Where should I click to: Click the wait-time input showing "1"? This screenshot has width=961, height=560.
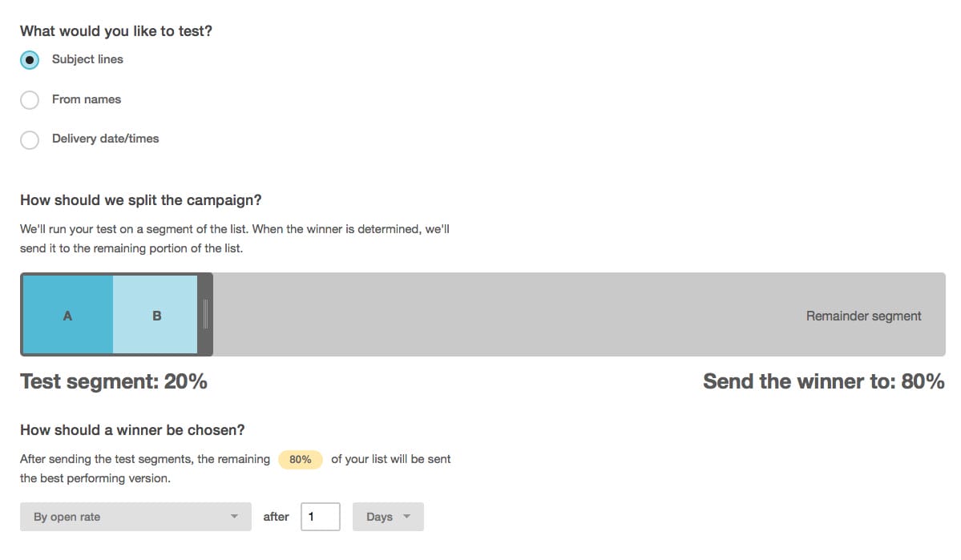(x=321, y=516)
